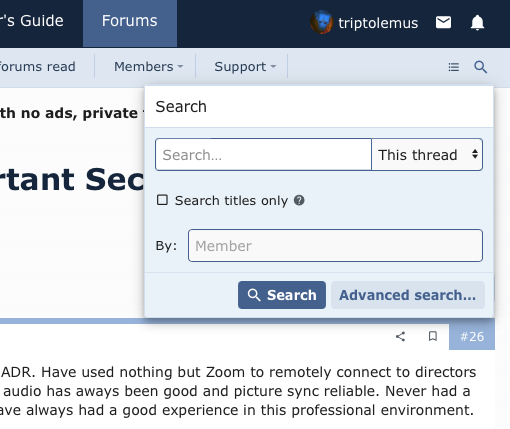Click the help question mark icon
Screen dimensions: 510x429
click(x=299, y=200)
